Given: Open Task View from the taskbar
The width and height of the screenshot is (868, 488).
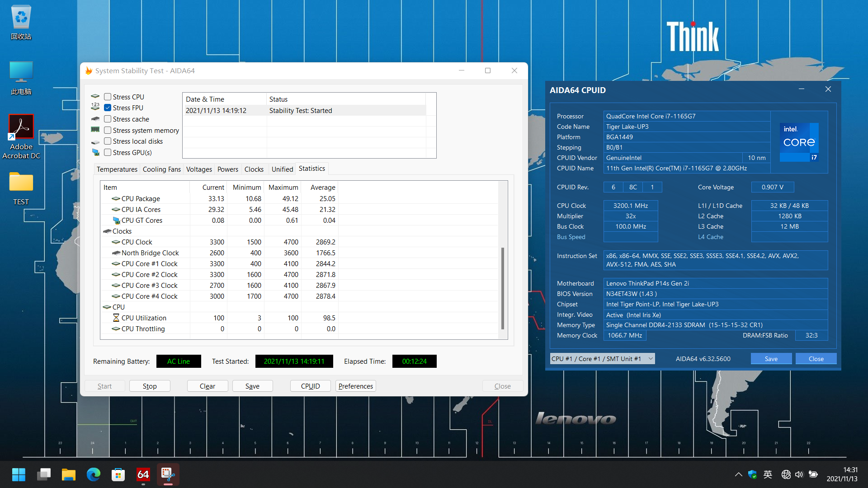Looking at the screenshot, I should tap(44, 474).
